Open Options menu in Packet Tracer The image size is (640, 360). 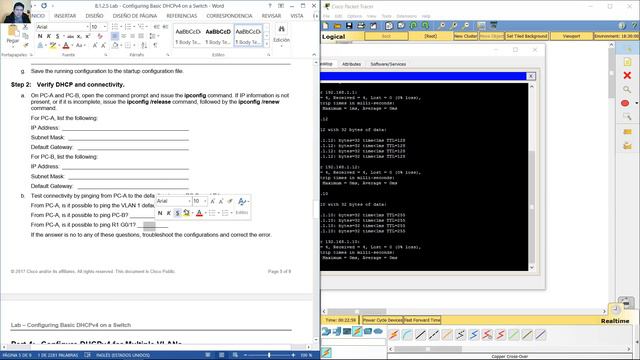click(354, 16)
